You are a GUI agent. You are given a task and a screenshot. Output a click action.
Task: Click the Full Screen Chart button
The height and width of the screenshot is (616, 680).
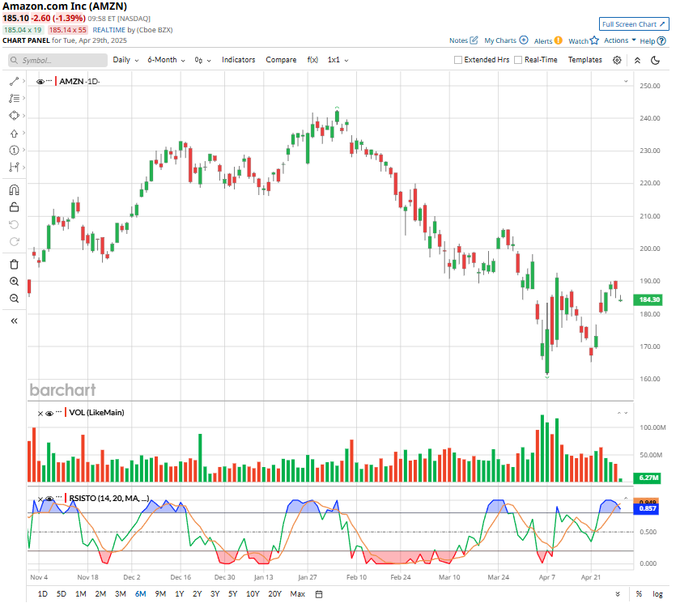click(x=634, y=24)
